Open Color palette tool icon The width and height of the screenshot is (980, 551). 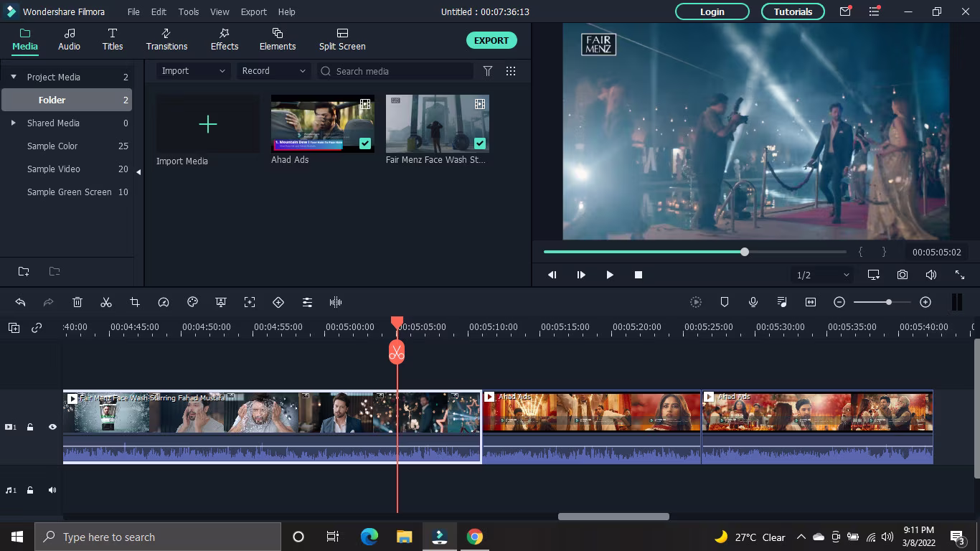pos(192,302)
